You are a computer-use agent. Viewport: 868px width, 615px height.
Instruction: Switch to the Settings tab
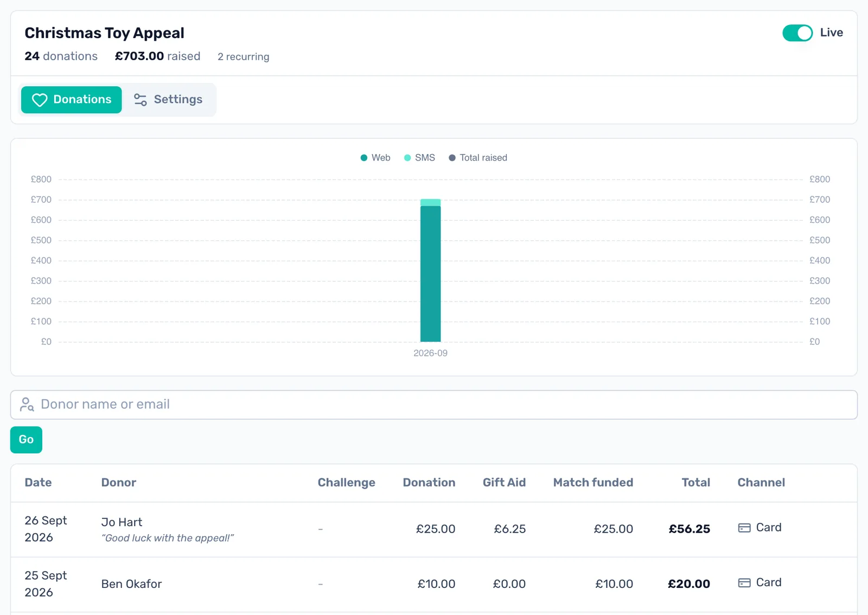tap(168, 100)
